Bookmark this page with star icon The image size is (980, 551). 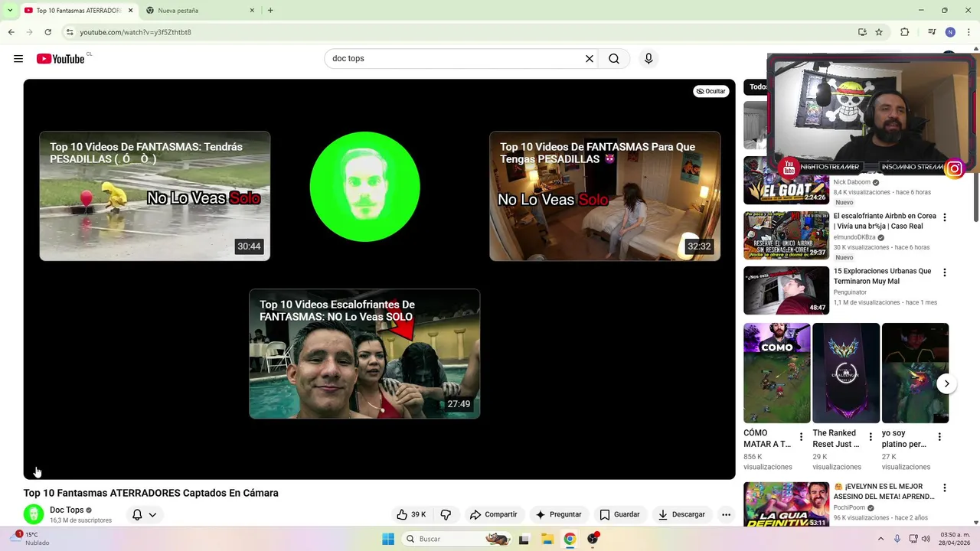point(879,32)
